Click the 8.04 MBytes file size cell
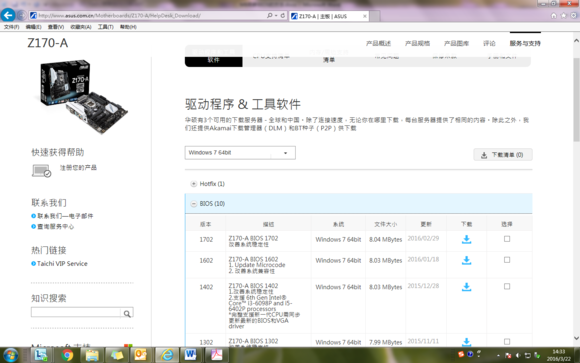 (x=385, y=240)
